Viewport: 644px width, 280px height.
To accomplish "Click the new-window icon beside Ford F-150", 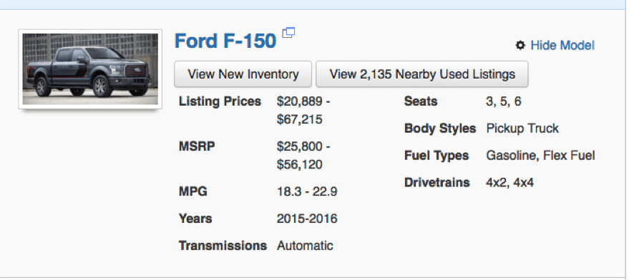I will (x=289, y=33).
